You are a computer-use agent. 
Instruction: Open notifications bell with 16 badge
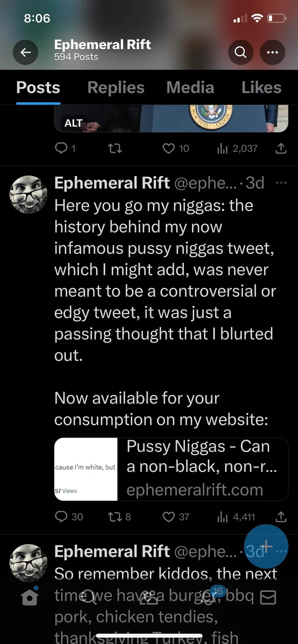[x=209, y=597]
